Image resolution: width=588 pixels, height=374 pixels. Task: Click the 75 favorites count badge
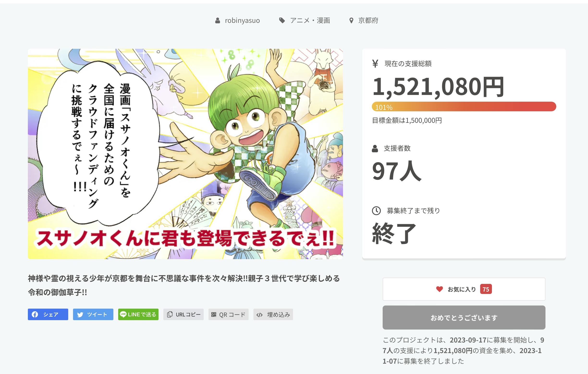(486, 289)
